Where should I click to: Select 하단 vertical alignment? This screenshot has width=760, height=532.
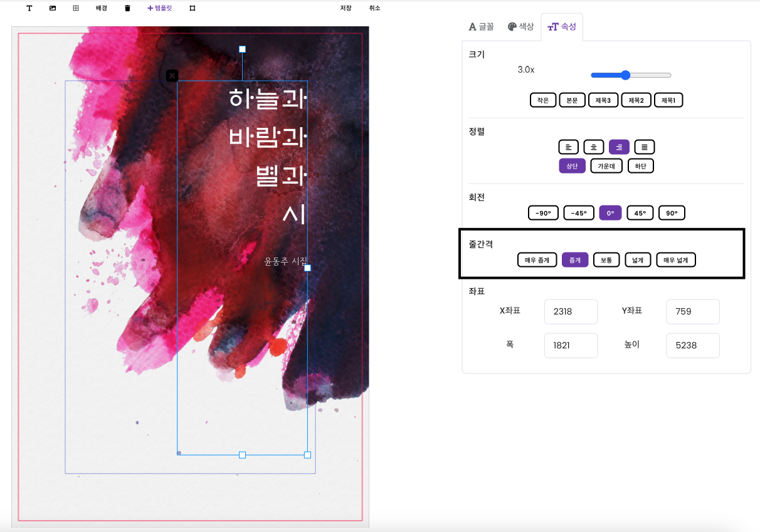pyautogui.click(x=640, y=166)
